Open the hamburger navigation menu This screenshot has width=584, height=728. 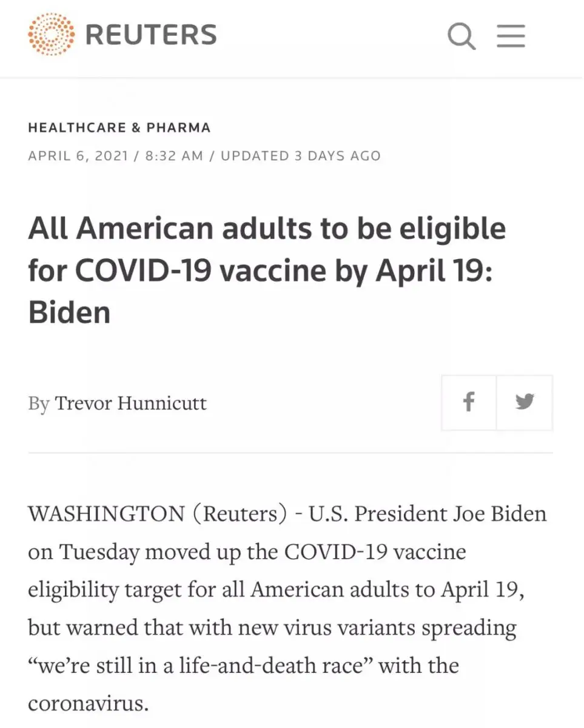(x=511, y=35)
